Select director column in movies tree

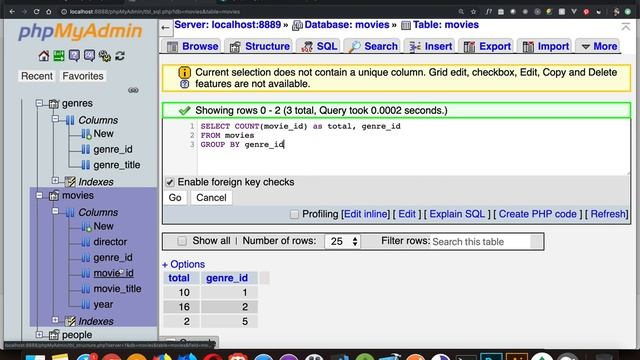pyautogui.click(x=110, y=242)
